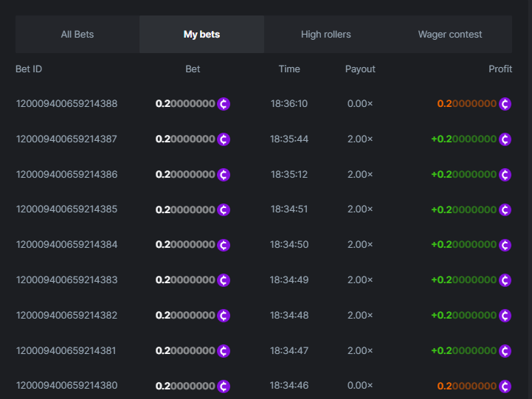Open the Wager contest tab
The height and width of the screenshot is (399, 532).
(450, 34)
